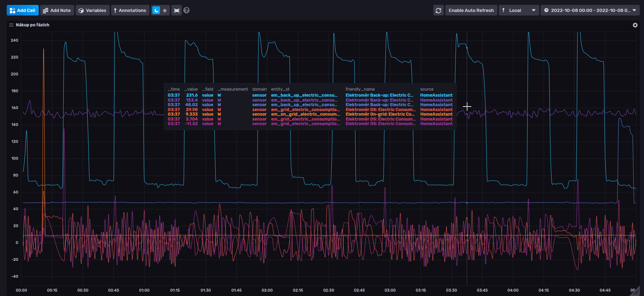Click the 153.4 value in the tooltip

192,100
